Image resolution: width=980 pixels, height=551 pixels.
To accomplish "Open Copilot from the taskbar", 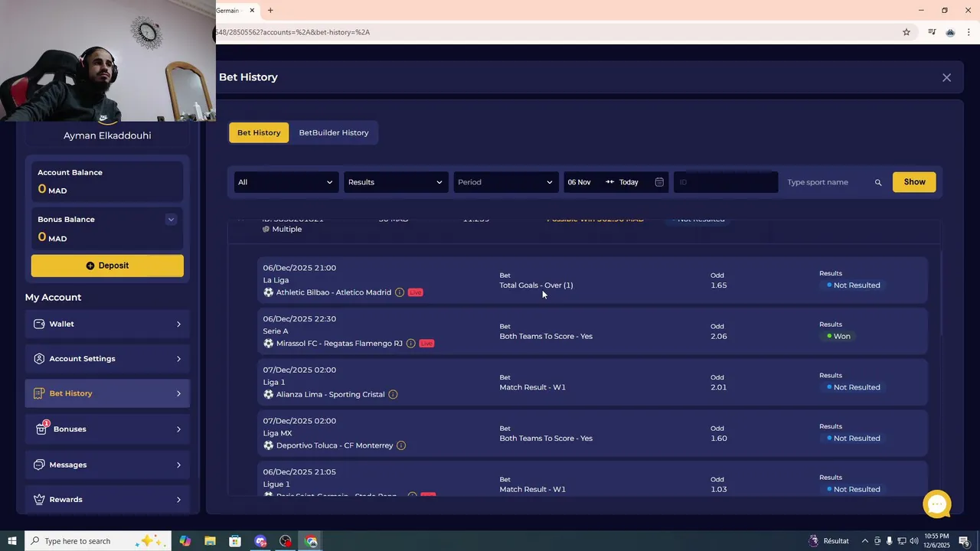I will tap(185, 541).
